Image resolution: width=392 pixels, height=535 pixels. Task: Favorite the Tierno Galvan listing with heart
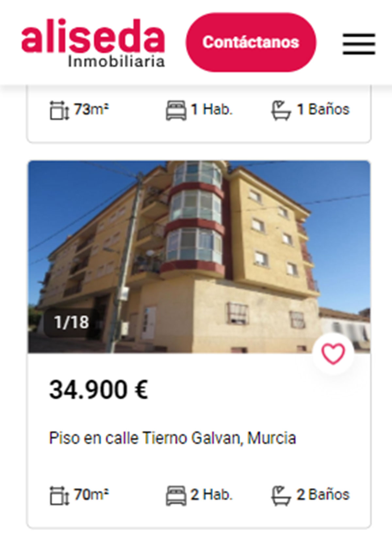[333, 354]
